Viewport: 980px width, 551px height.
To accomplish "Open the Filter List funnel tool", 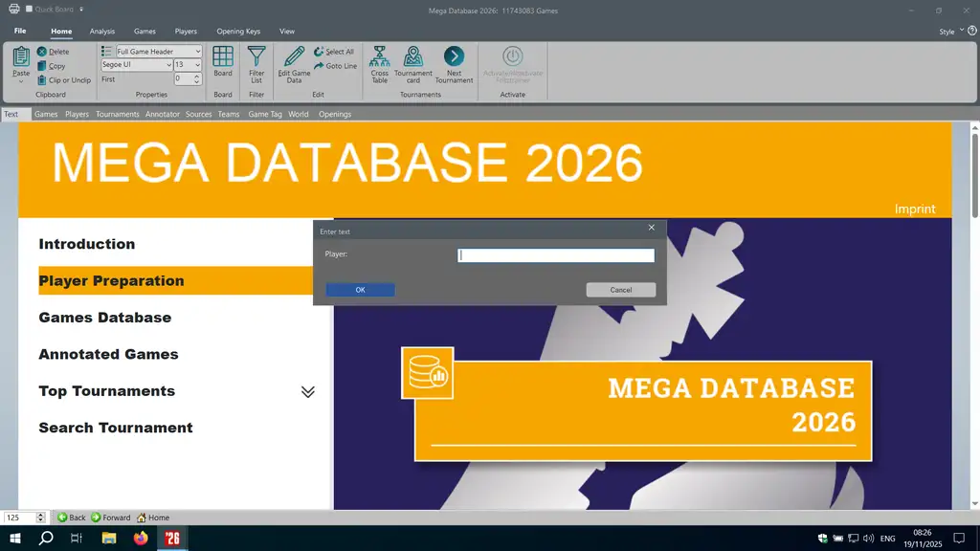I will (x=256, y=57).
